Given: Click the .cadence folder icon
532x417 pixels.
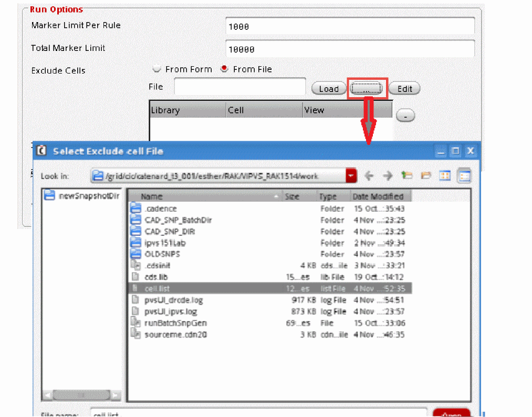Looking at the screenshot, I should coord(135,208).
